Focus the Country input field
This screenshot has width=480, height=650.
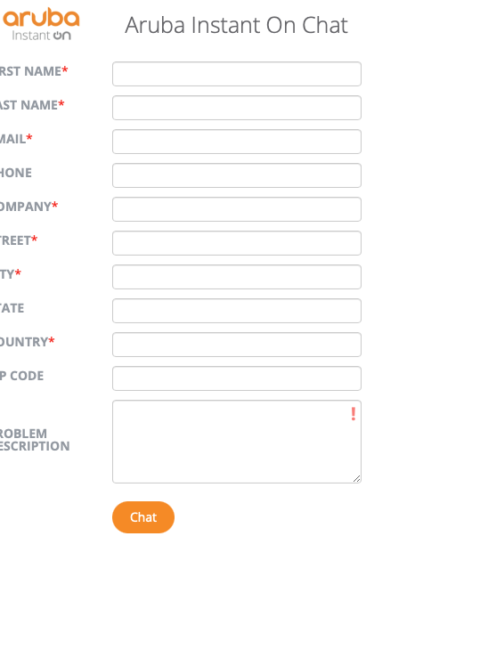(237, 344)
